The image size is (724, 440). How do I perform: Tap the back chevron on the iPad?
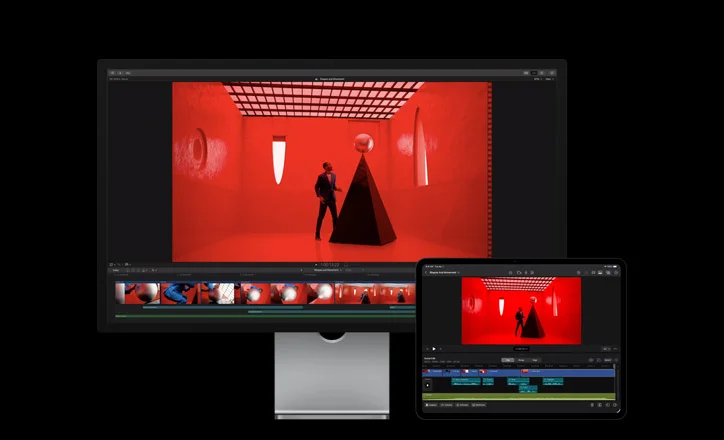[426, 272]
